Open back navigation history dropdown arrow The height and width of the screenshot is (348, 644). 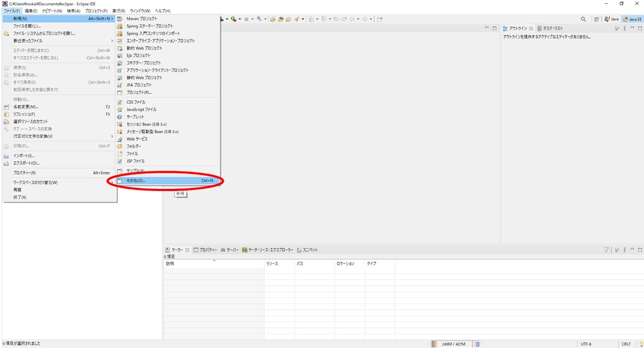pyautogui.click(x=358, y=19)
